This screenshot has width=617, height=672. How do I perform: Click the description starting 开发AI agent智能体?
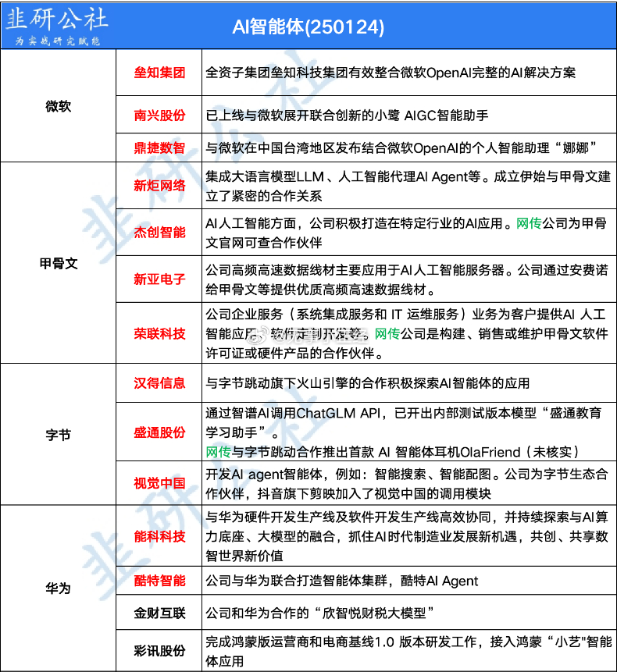click(407, 483)
